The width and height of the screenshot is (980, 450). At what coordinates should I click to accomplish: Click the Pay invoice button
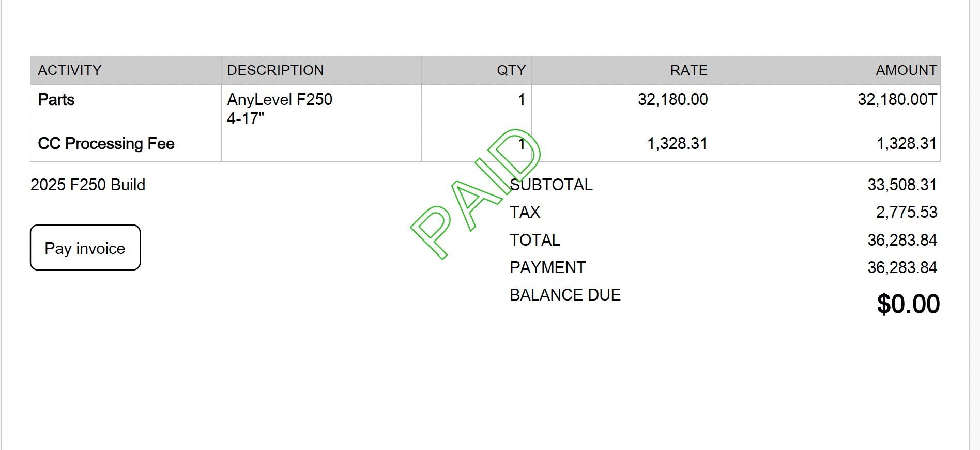pos(85,248)
